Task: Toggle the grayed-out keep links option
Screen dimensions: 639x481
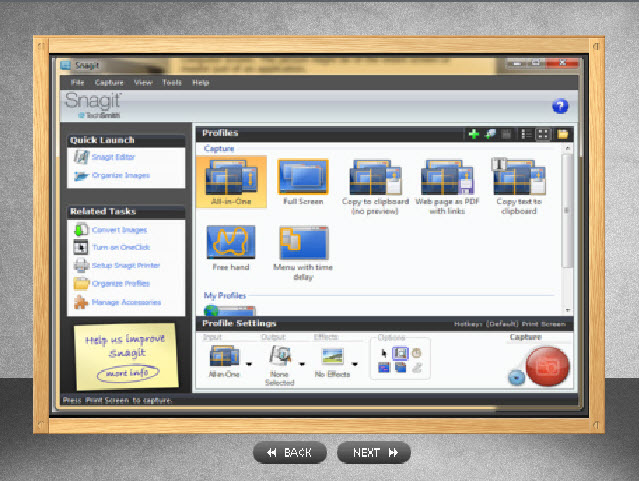Action: pyautogui.click(x=416, y=368)
